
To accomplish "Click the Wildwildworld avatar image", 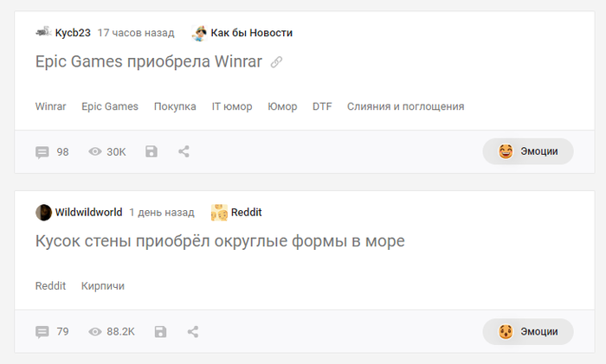I will pyautogui.click(x=43, y=213).
